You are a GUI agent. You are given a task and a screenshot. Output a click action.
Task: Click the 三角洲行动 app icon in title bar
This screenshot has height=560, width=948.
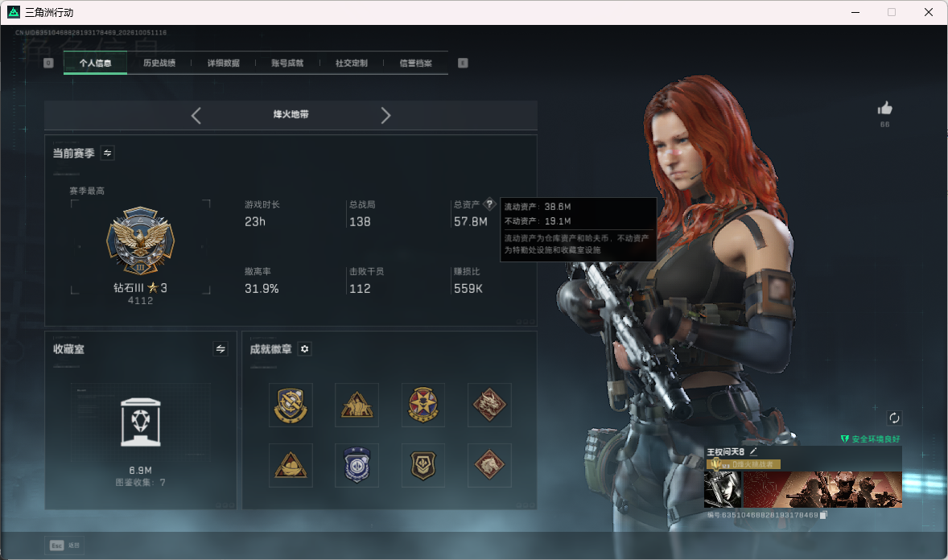[x=14, y=12]
